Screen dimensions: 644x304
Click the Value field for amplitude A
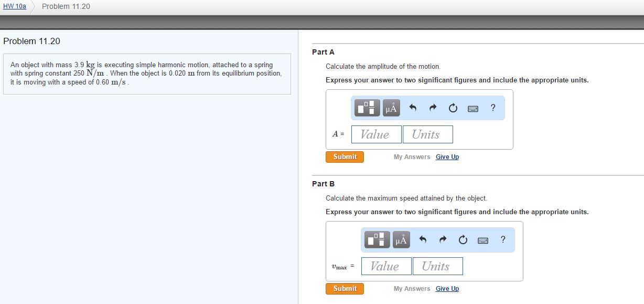point(376,134)
